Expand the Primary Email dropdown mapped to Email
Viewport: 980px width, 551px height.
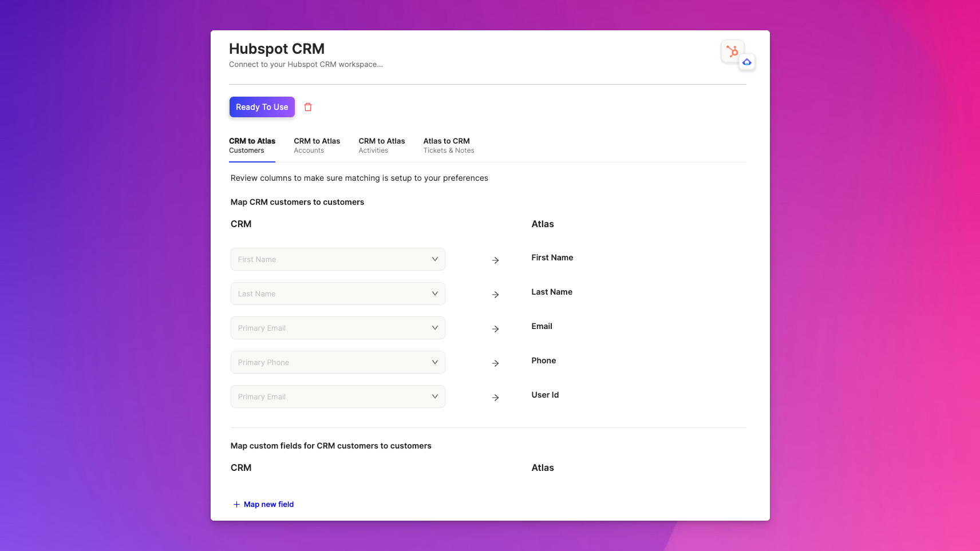pyautogui.click(x=338, y=328)
